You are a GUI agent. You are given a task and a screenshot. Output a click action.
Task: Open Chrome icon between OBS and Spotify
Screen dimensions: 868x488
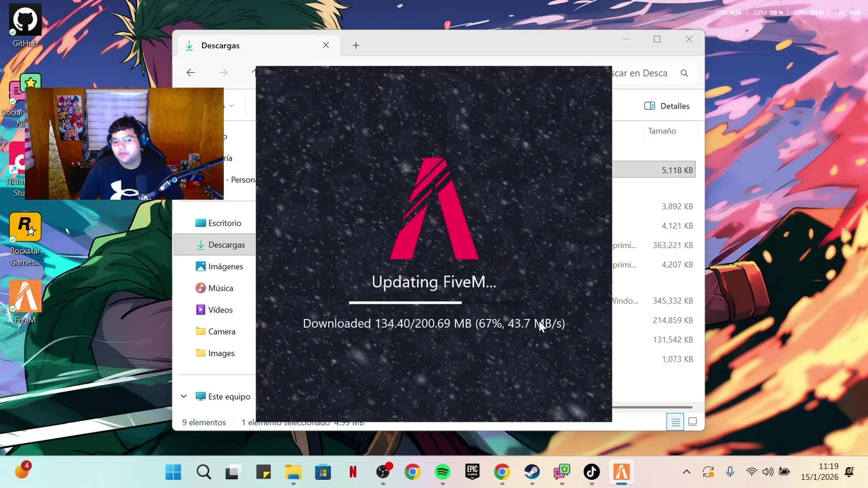412,472
